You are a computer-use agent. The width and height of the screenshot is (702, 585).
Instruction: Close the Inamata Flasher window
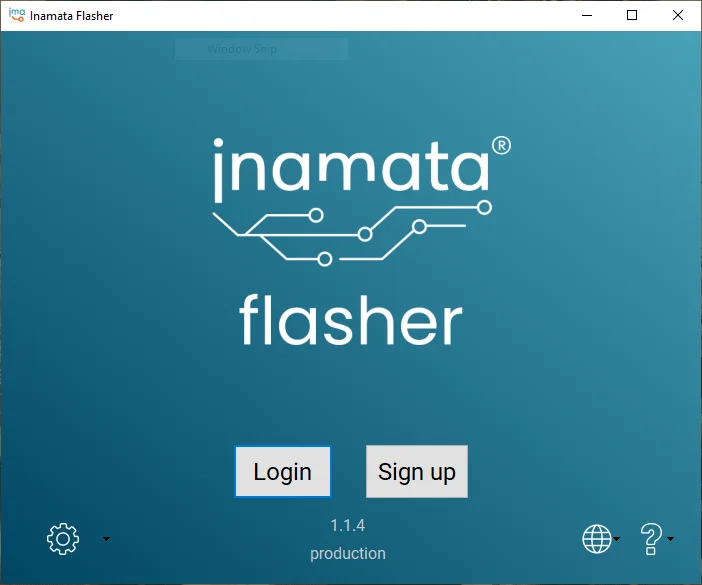click(x=678, y=15)
